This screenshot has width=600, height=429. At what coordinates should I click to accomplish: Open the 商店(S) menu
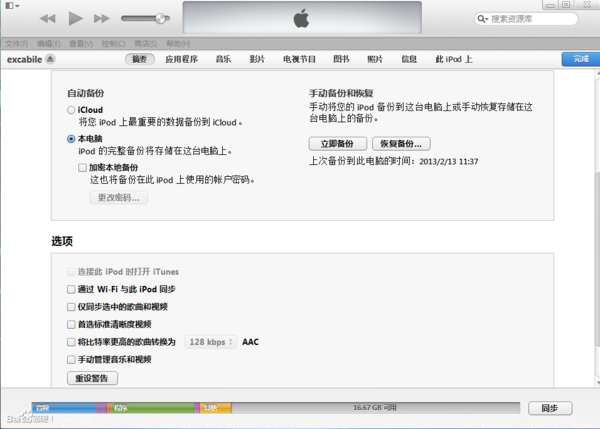point(146,44)
